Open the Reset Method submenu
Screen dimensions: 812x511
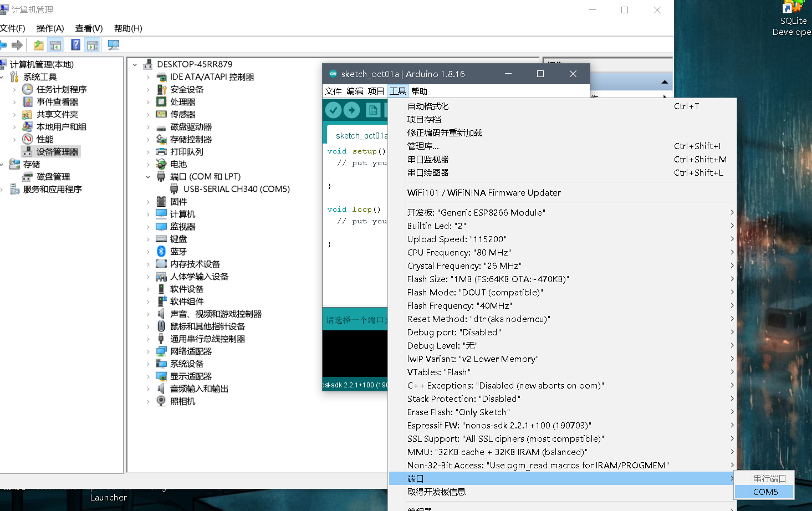(x=562, y=319)
